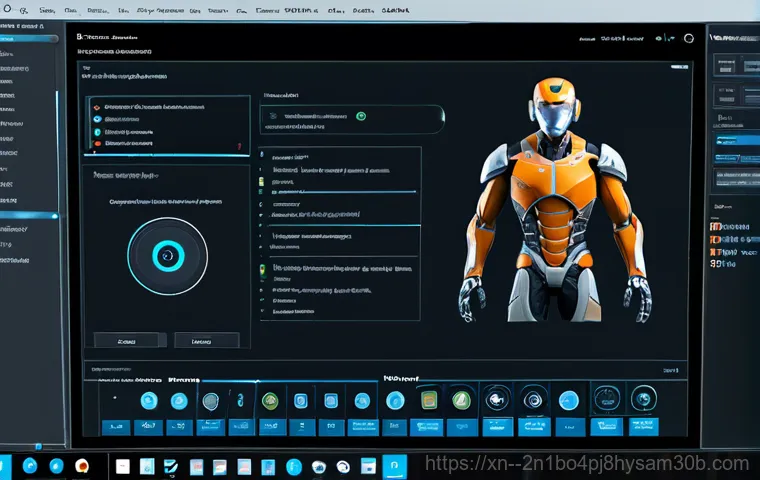Click the blue label button beneath the gray shield icon
The width and height of the screenshot is (760, 480).
210,427
